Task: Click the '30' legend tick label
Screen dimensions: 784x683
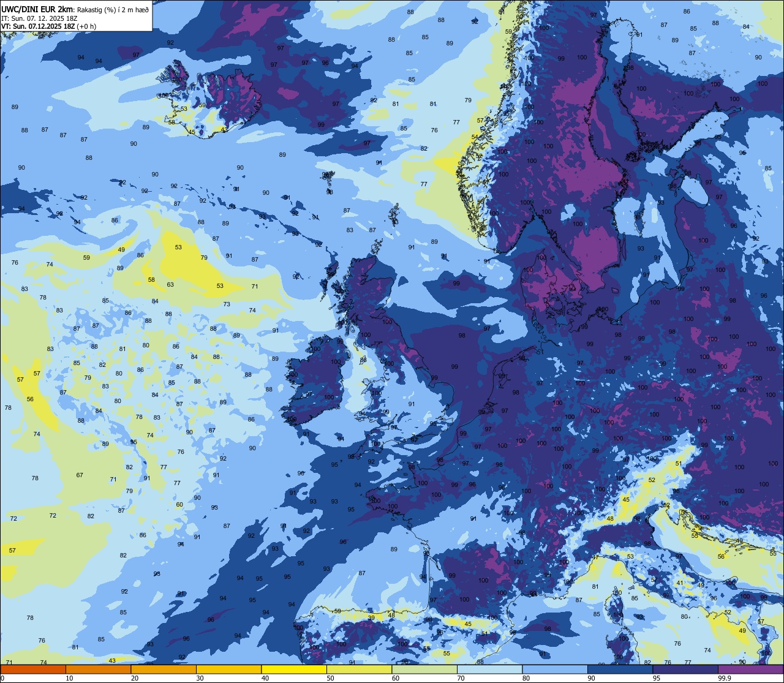Action: click(x=200, y=678)
